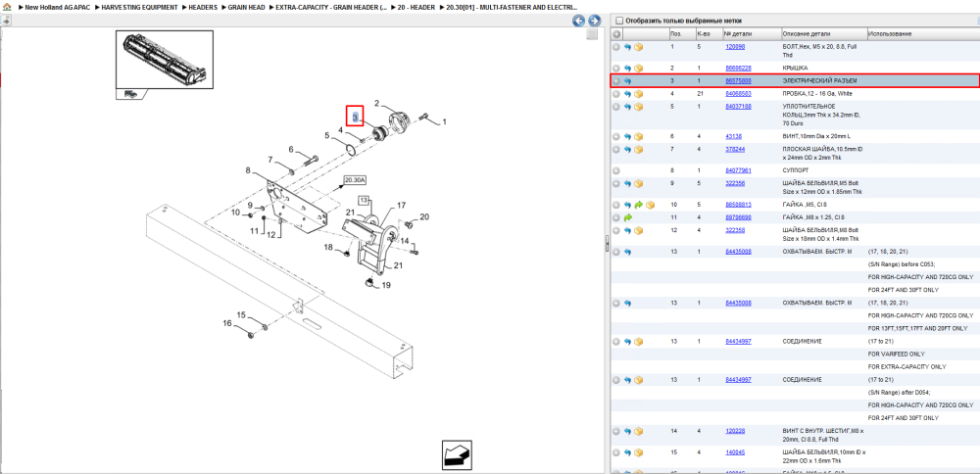Select boxed callout 13 on the diagram
Image resolution: width=980 pixels, height=474 pixels.
[365, 201]
